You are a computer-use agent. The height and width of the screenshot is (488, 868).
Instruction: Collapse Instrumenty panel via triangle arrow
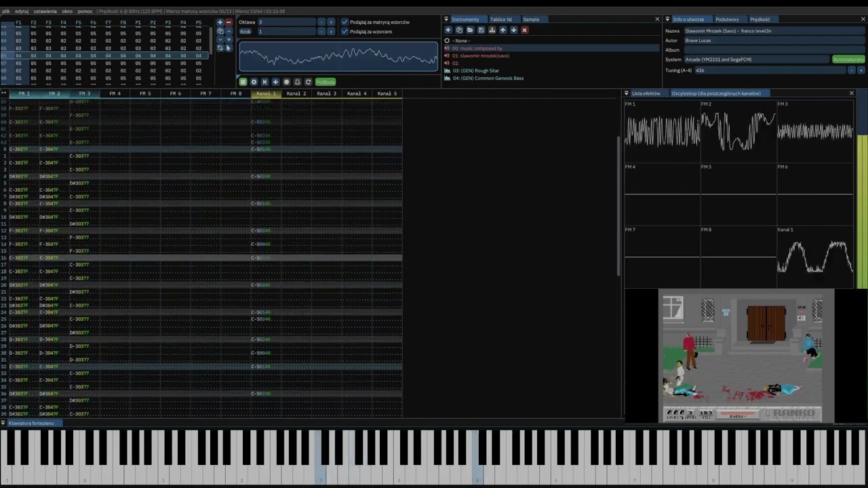point(446,19)
